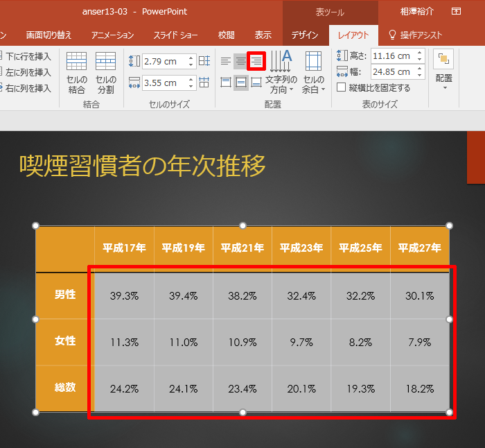Click the row header 男性

pos(65,295)
